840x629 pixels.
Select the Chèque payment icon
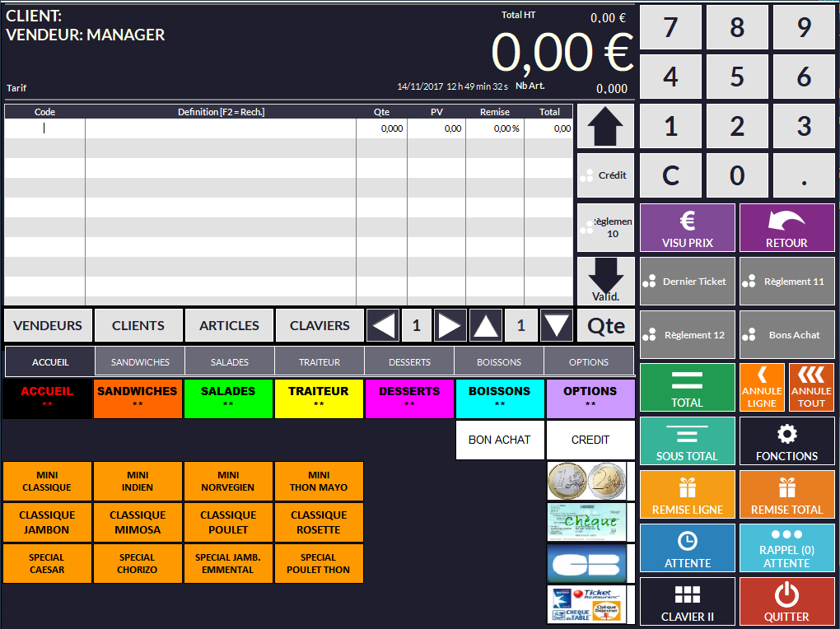click(x=586, y=522)
